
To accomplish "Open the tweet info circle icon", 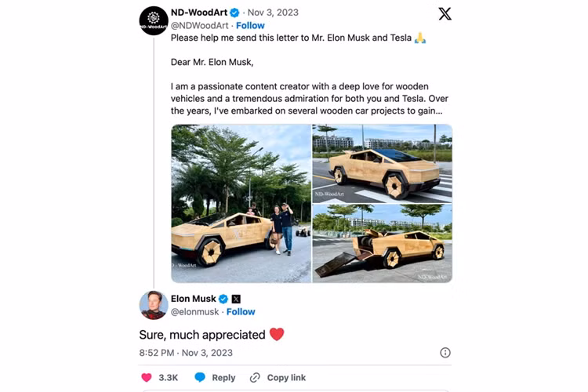I will [445, 353].
